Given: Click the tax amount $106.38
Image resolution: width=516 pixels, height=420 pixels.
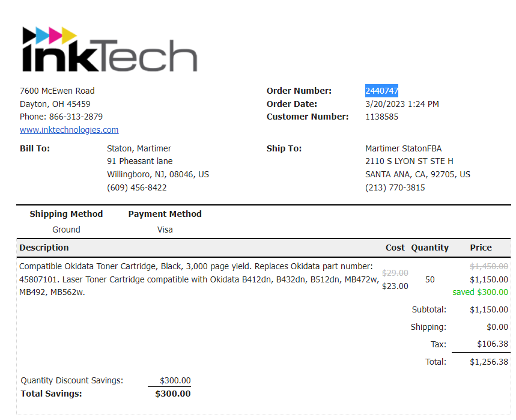Looking at the screenshot, I should (493, 344).
